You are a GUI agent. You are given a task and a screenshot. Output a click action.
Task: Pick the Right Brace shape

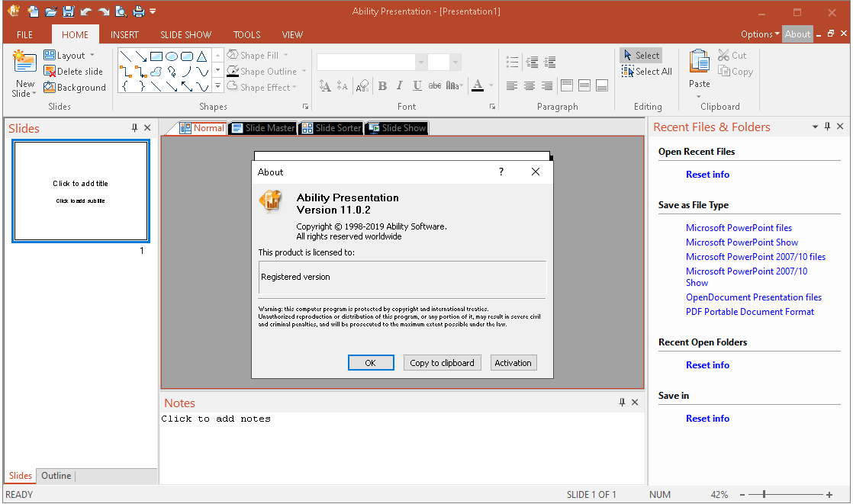[x=141, y=86]
